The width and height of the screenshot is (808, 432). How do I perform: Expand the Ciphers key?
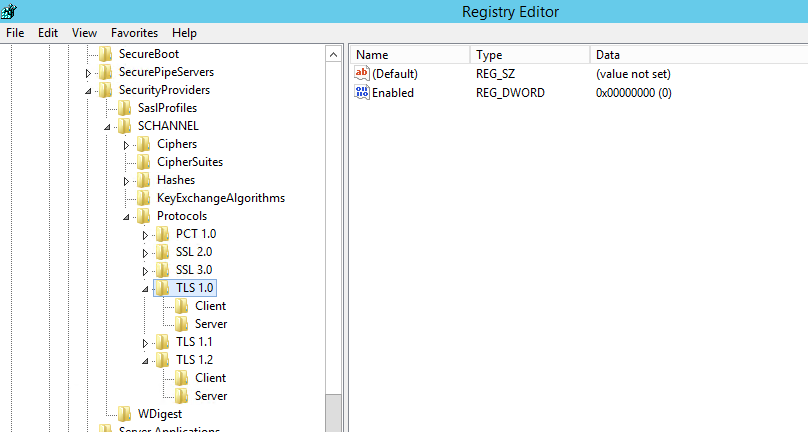point(126,146)
